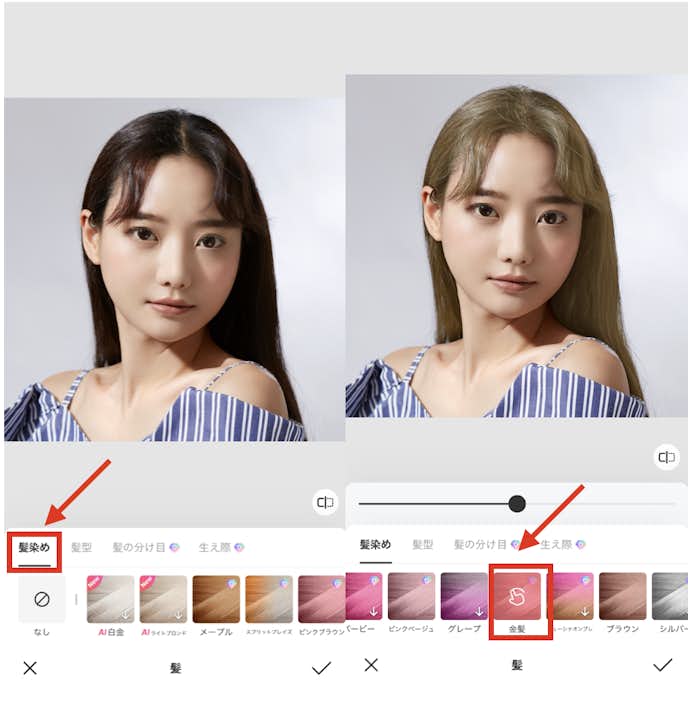This screenshot has width=688, height=710.
Task: Cancel hair edits with the X icon on the left screen
Action: point(30,668)
